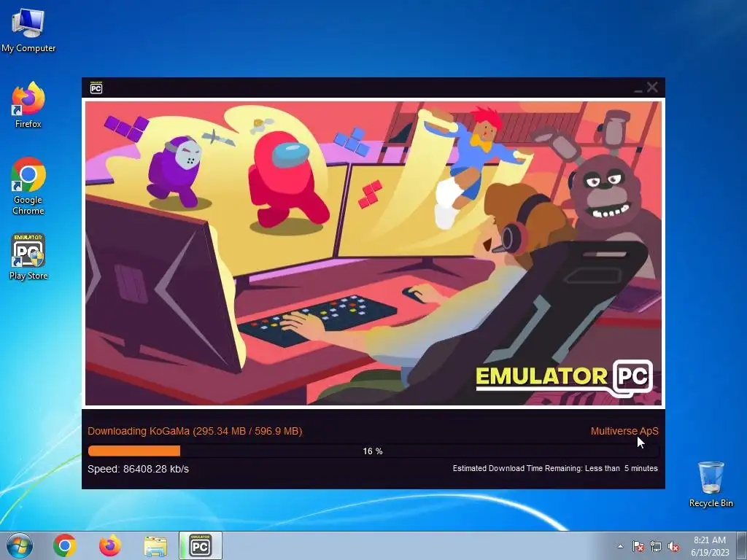Click the Emulator PC logo in title bar
This screenshot has height=560, width=747.
click(96, 87)
